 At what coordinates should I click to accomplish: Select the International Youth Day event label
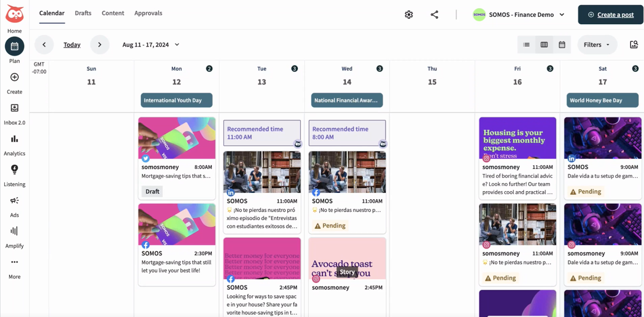[176, 100]
